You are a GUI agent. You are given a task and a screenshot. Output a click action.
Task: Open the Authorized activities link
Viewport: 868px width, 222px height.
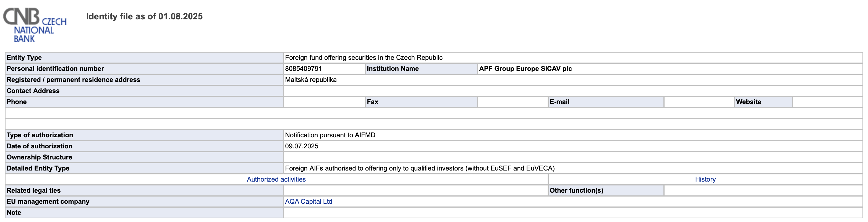click(x=276, y=179)
